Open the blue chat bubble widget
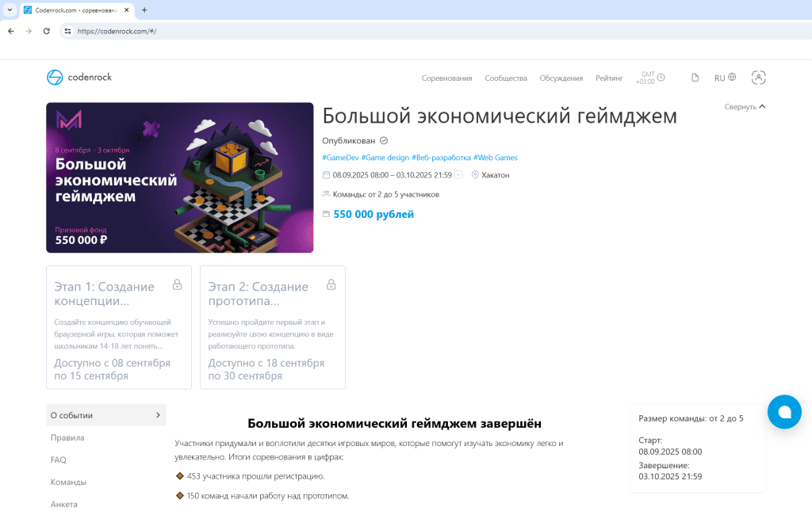Screen dimensions: 812x511 click(x=784, y=412)
